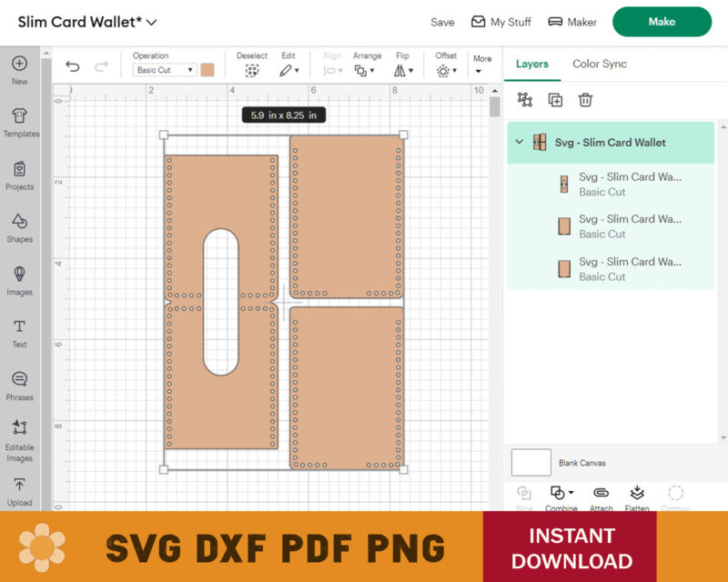Select the Layers tab
This screenshot has width=728, height=582.
pyautogui.click(x=531, y=64)
